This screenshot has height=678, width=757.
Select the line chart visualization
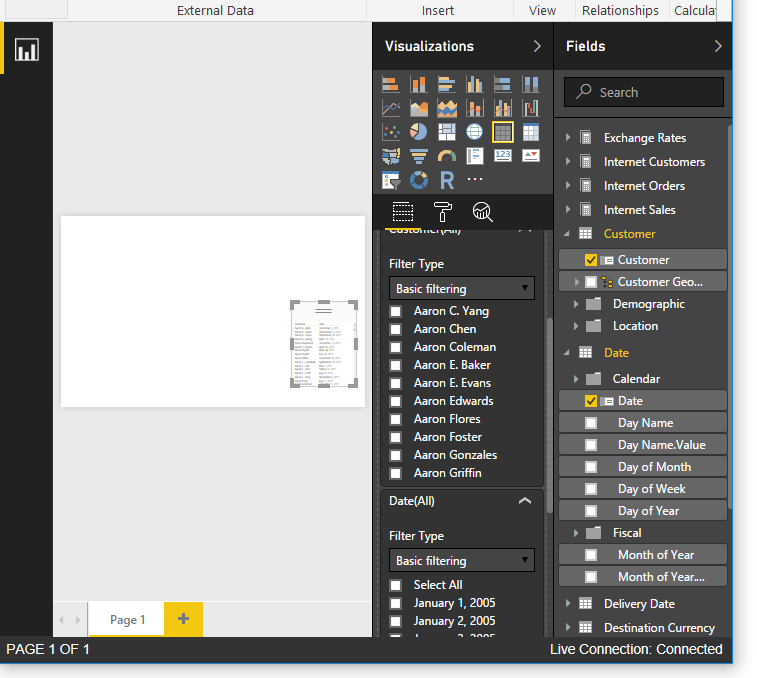click(x=390, y=108)
